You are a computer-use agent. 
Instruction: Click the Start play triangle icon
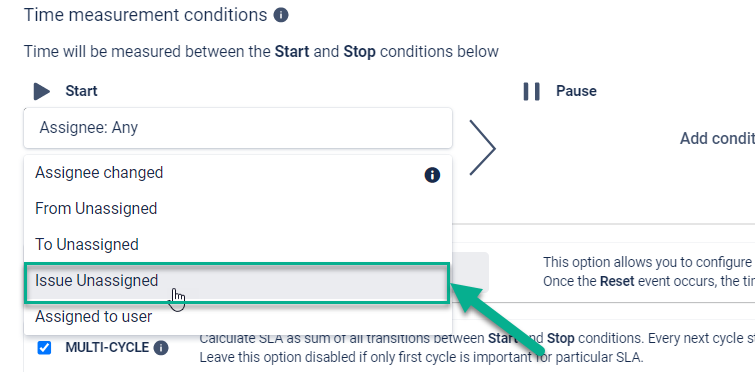pos(42,91)
